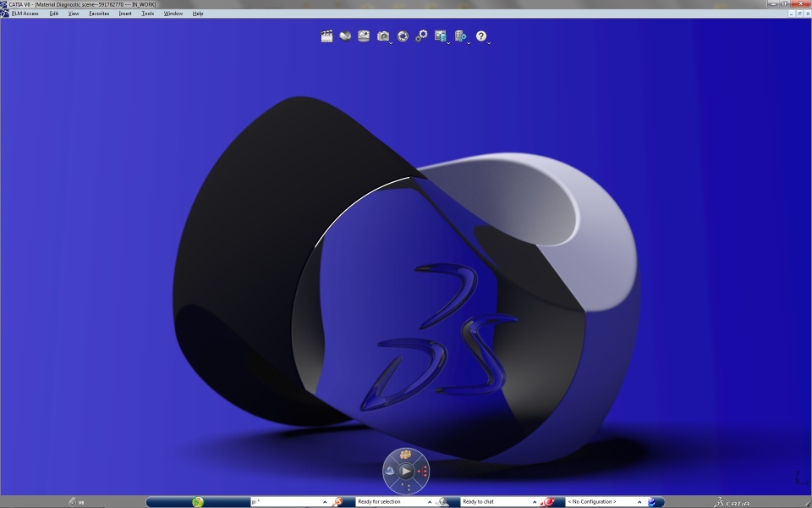Open the '< No Configuration >' combo box

tap(605, 502)
